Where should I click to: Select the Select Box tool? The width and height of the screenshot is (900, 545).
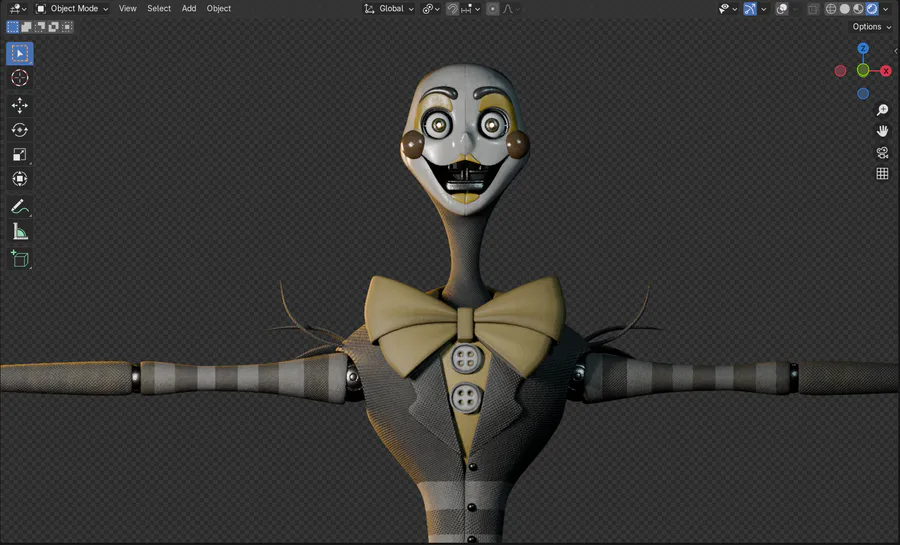coord(20,53)
